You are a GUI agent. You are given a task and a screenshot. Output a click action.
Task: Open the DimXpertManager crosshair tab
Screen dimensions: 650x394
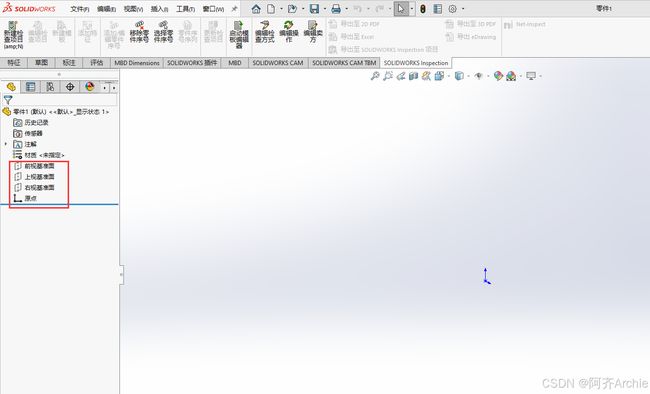tap(70, 87)
